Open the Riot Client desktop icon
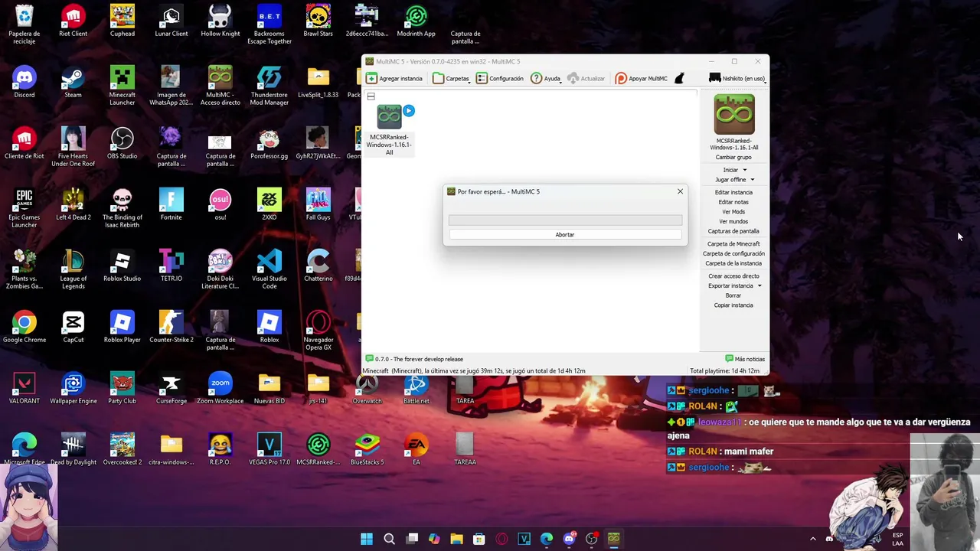This screenshot has width=980, height=551. tap(73, 21)
